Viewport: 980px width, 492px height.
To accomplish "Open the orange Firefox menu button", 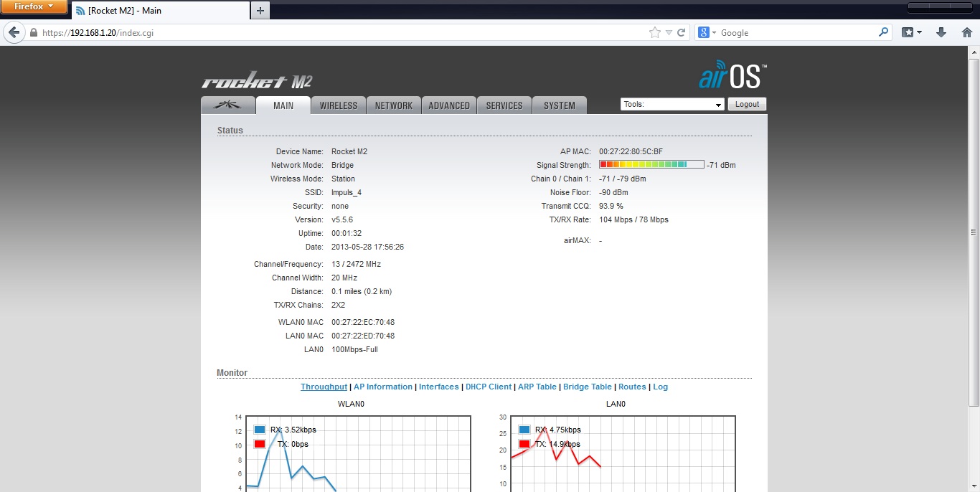I will 34,7.
